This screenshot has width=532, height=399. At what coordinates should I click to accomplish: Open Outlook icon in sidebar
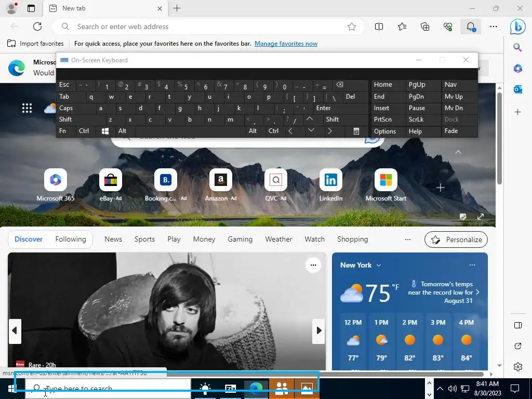tap(517, 89)
